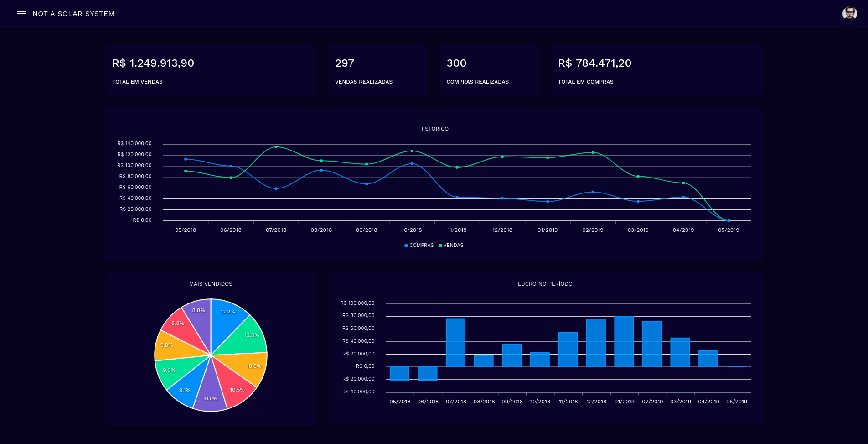The height and width of the screenshot is (444, 868).
Task: Click the 09/2018 profit bar
Action: pyautogui.click(x=511, y=355)
